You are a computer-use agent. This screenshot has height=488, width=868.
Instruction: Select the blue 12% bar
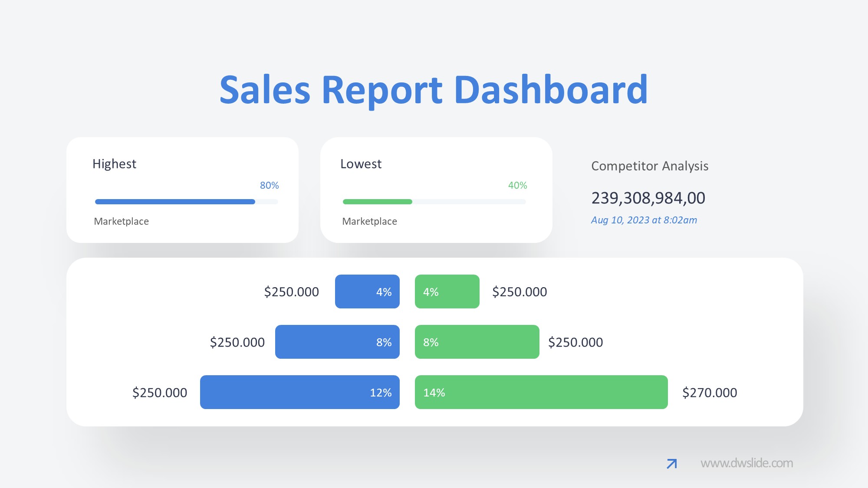(299, 392)
